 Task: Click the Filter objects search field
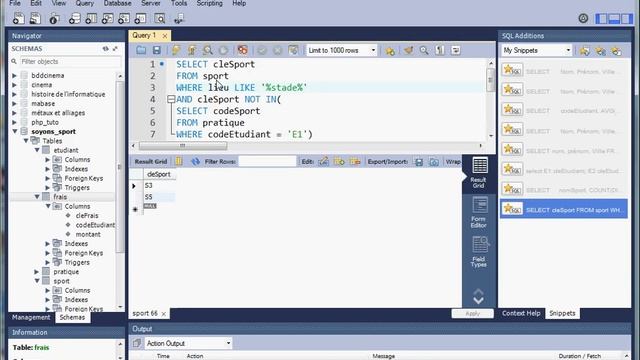(x=70, y=62)
